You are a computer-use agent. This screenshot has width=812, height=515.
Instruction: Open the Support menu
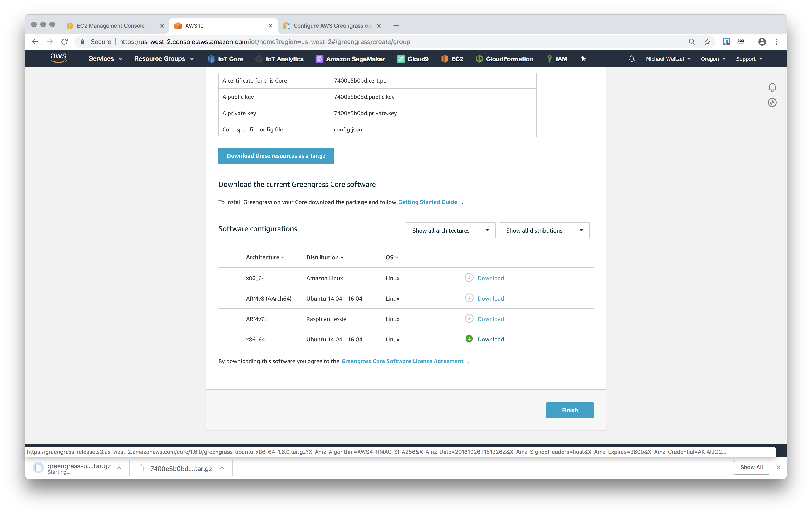click(x=749, y=59)
